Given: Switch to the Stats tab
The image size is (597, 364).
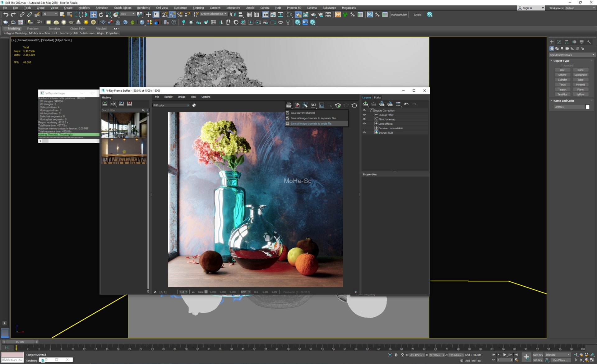Looking at the screenshot, I should click(377, 97).
